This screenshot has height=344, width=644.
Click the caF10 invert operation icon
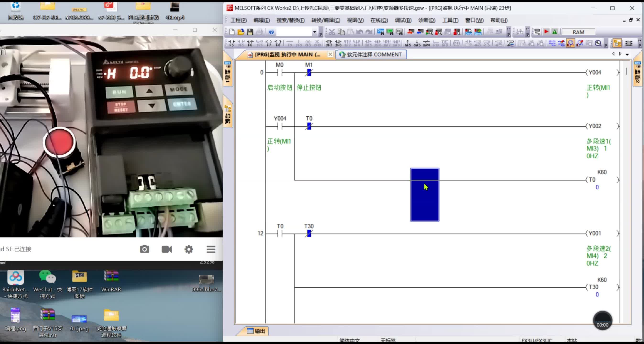426,43
